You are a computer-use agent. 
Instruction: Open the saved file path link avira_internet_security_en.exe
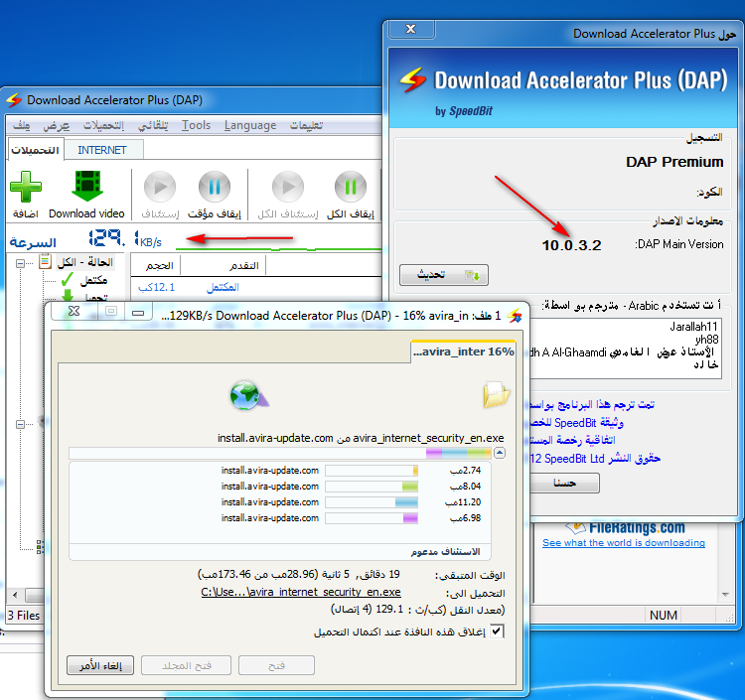pyautogui.click(x=301, y=592)
